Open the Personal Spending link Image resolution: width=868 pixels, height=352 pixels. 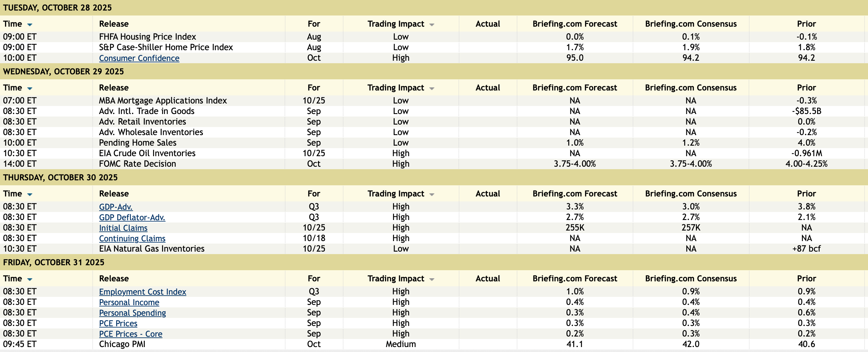click(132, 313)
